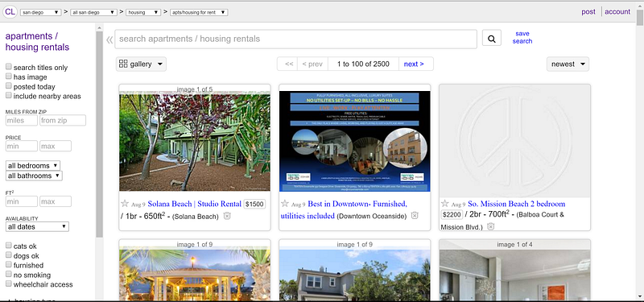Screen dimensions: 644x302
Task: Click the price min field
Action: (x=22, y=146)
